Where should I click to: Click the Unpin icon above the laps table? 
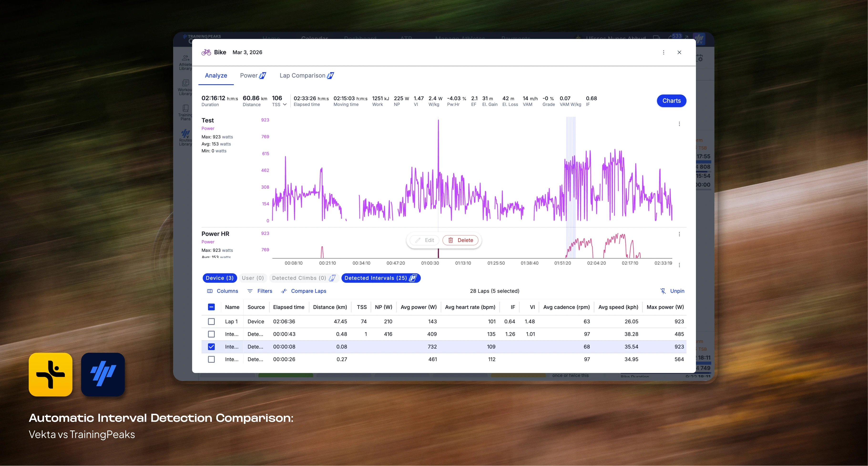tap(663, 291)
